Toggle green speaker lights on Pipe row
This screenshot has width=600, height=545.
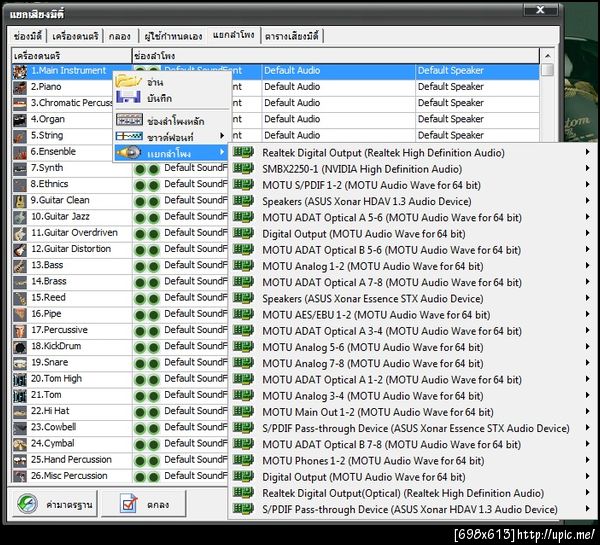147,315
